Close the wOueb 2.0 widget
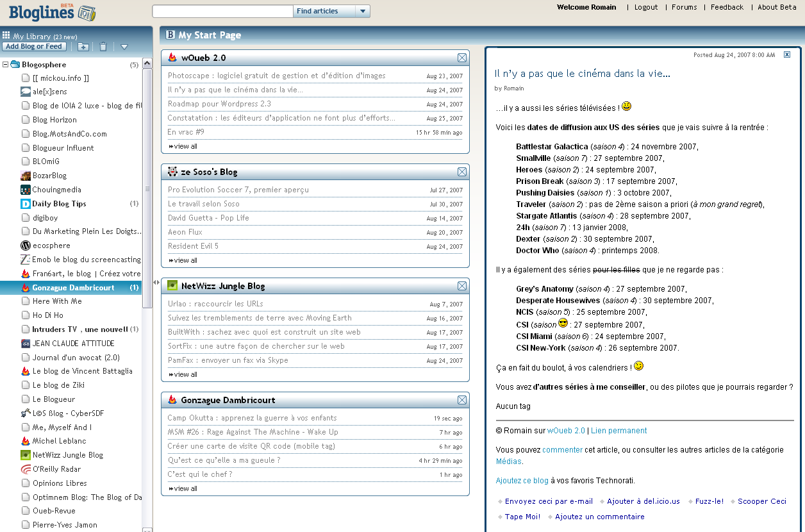Viewport: 805px width, 532px height. [x=462, y=58]
